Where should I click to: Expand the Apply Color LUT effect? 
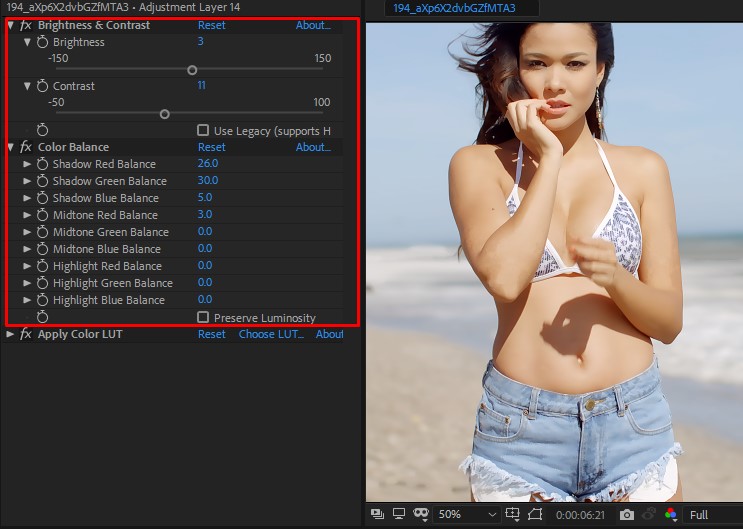point(10,334)
